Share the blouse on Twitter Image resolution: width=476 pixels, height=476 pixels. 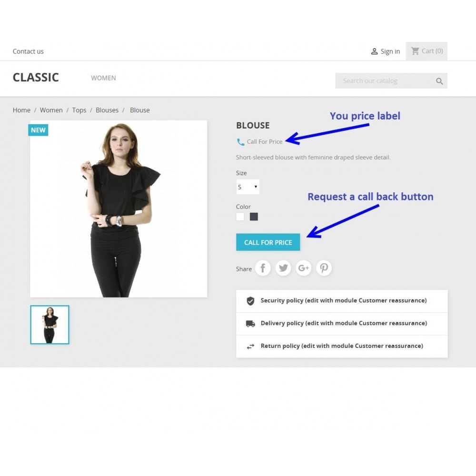coord(283,268)
